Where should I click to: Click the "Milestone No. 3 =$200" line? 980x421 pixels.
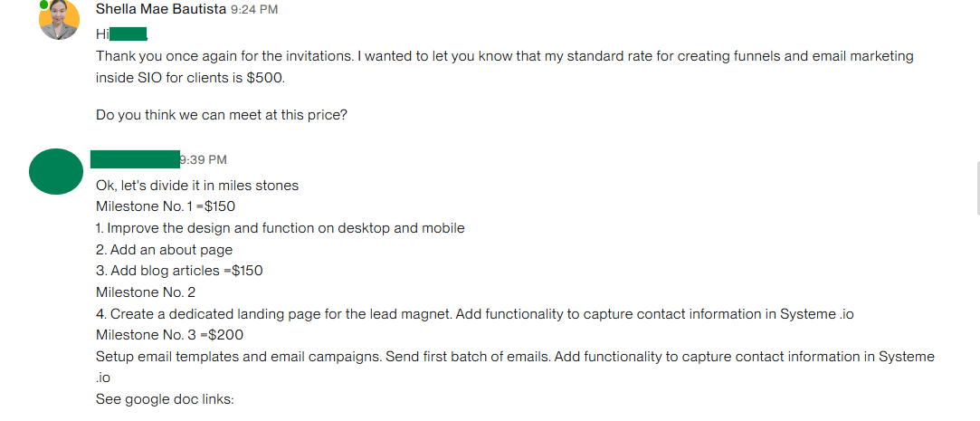tap(169, 335)
